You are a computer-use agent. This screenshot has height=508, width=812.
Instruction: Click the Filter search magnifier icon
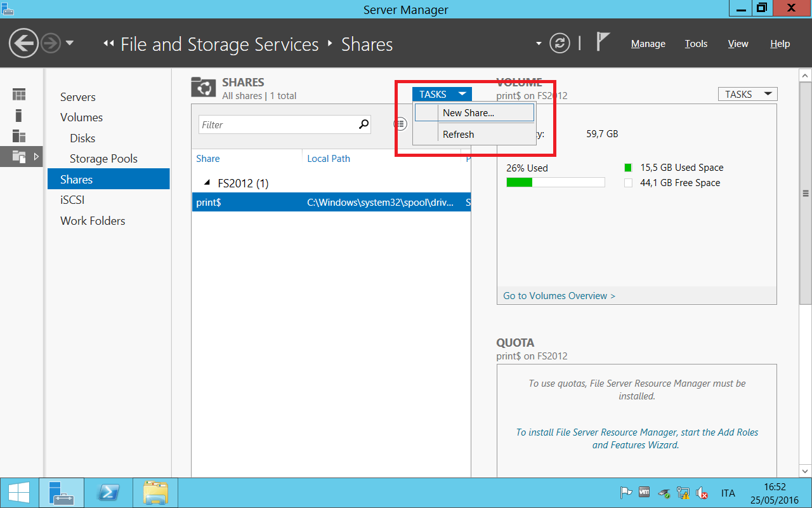click(363, 124)
